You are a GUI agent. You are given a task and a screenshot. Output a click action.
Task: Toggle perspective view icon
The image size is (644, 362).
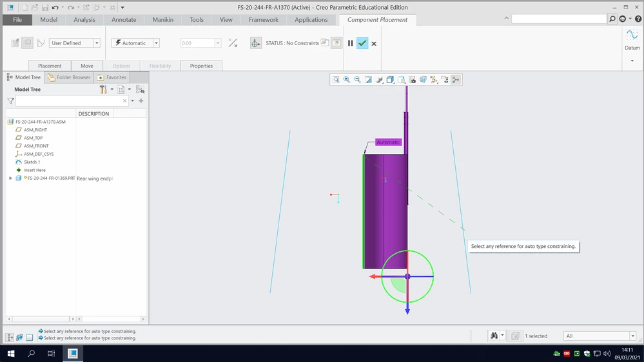pyautogui.click(x=423, y=80)
